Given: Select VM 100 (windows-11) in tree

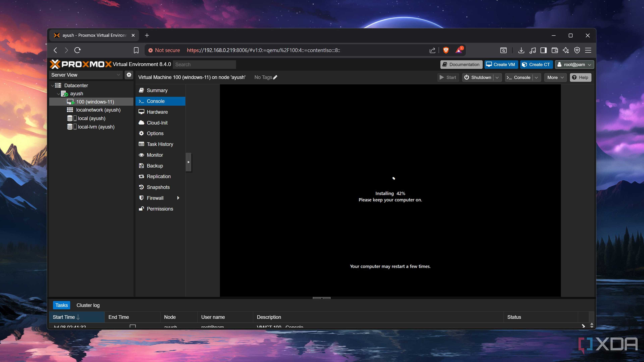Looking at the screenshot, I should [92, 102].
